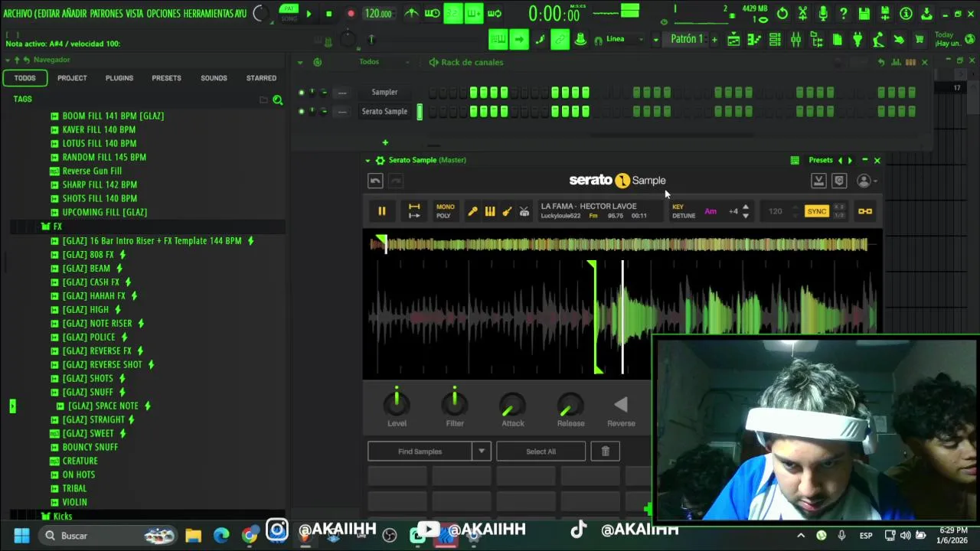Open Serato Sample window menu arrow

coord(367,160)
